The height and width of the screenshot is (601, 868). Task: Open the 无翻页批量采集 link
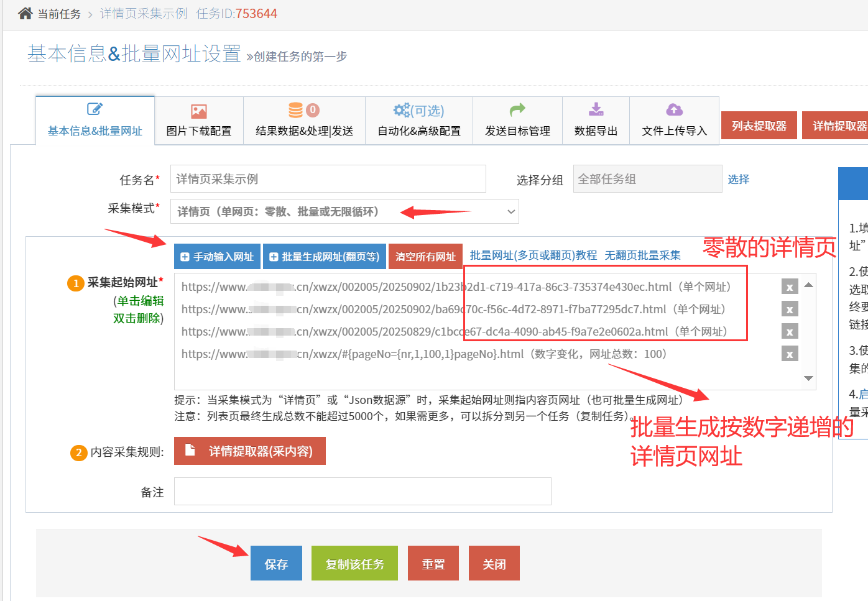[642, 255]
